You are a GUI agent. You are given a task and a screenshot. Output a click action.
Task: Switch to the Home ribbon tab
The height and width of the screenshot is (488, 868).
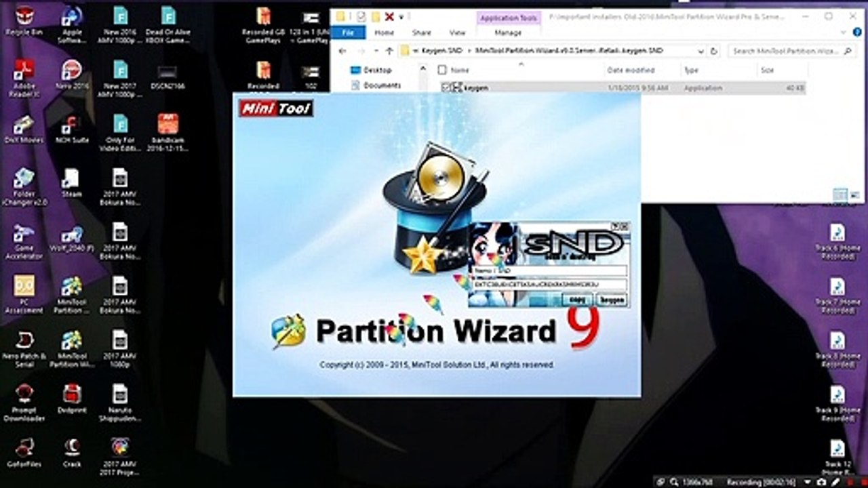point(384,33)
